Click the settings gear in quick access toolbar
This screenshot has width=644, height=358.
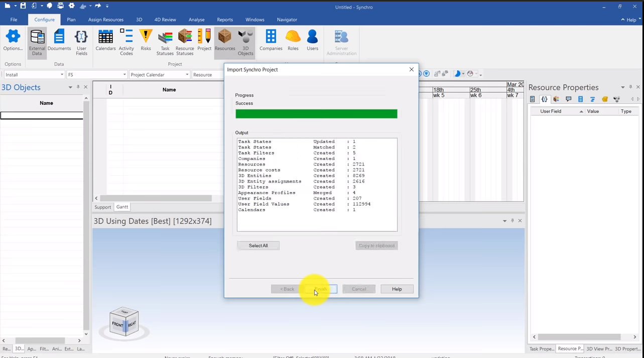(71, 6)
